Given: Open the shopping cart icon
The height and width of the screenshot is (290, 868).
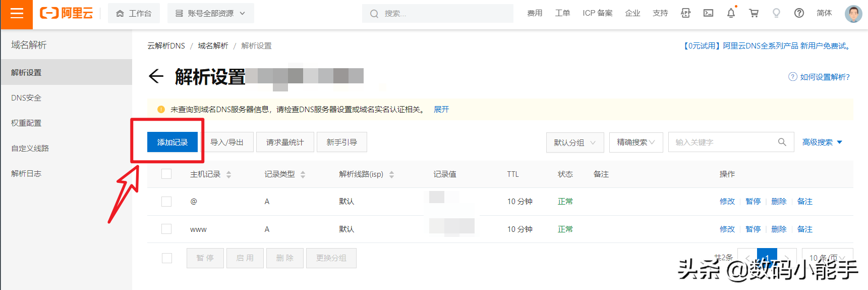Looking at the screenshot, I should [x=754, y=13].
